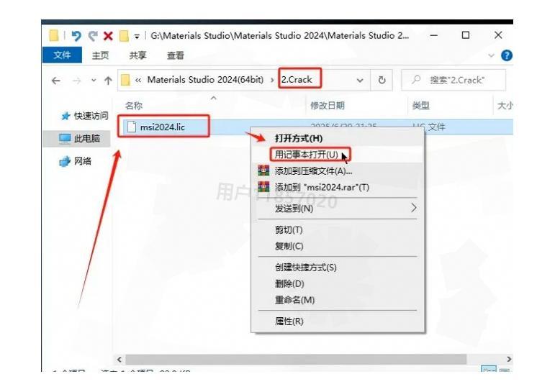Expand the 发送到 submenu arrow

[414, 208]
